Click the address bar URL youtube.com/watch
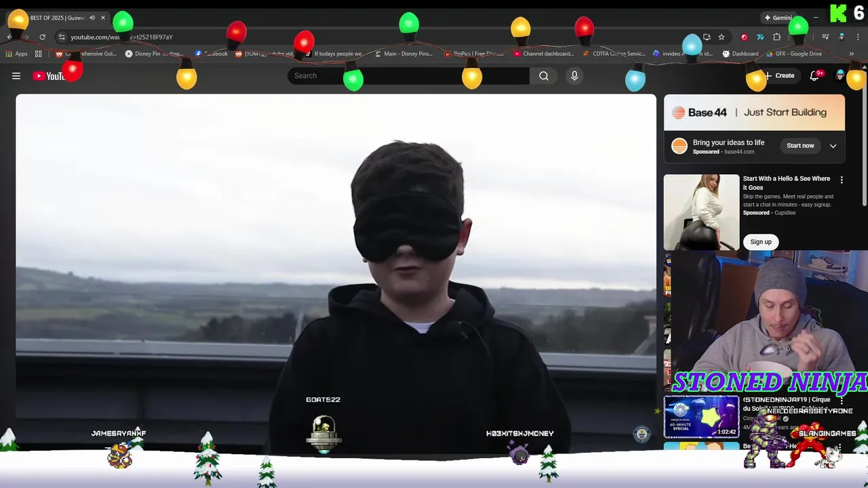The height and width of the screenshot is (488, 868). point(121,37)
